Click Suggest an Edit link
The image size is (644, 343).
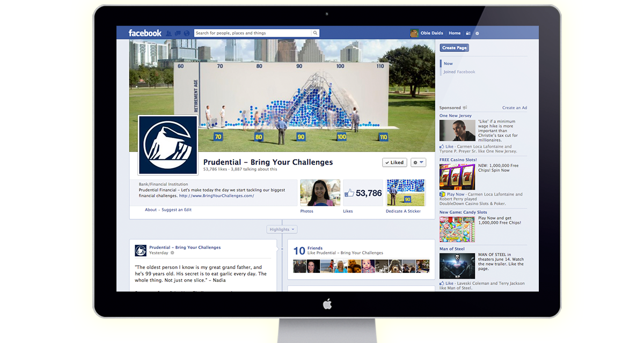[x=177, y=210]
